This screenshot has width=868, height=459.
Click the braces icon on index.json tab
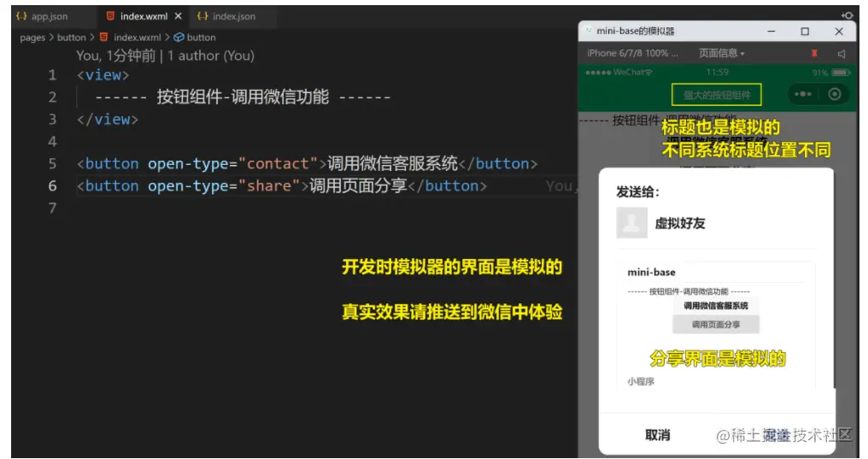[202, 16]
